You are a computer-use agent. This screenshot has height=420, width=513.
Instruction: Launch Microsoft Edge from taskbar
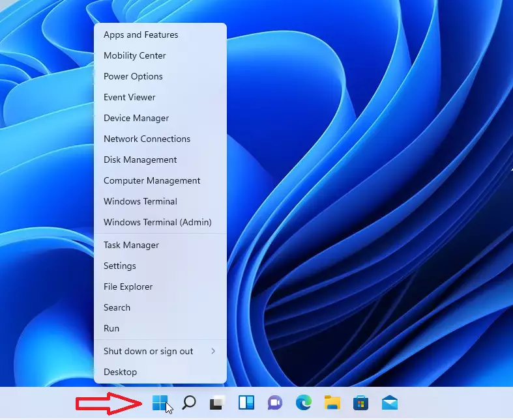pos(304,402)
